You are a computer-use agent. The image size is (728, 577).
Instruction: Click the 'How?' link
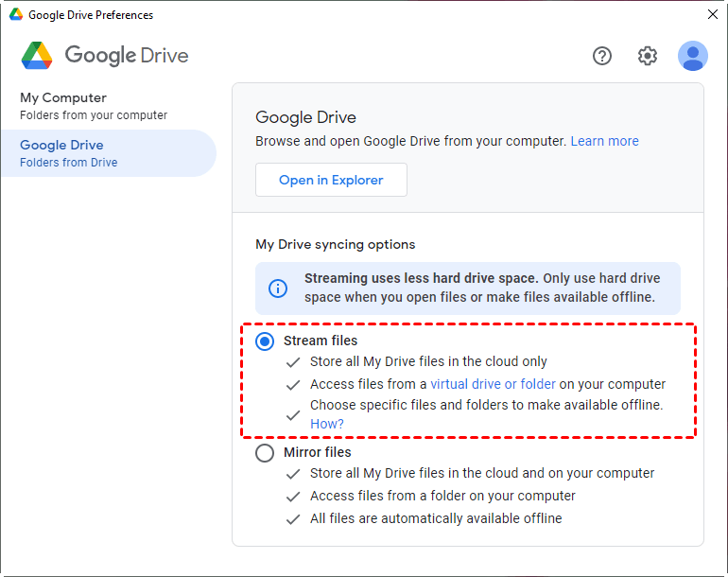pos(327,424)
